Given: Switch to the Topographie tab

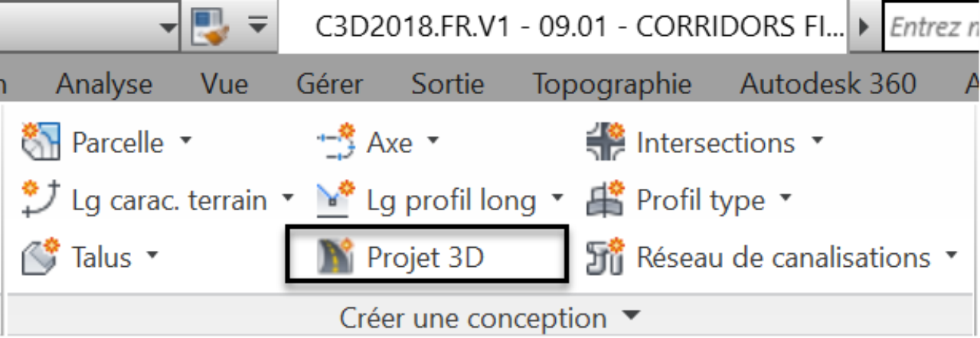Looking at the screenshot, I should coord(612,83).
